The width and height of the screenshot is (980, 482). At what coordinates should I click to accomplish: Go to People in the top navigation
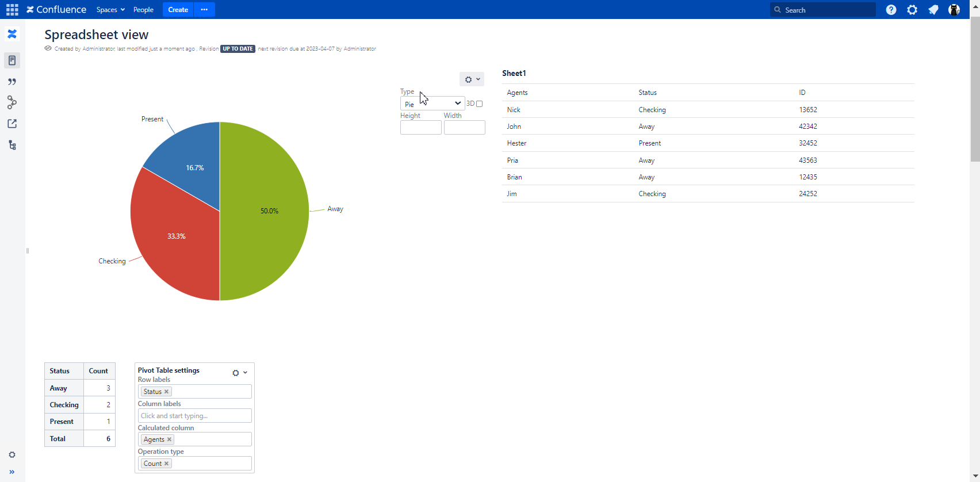143,10
